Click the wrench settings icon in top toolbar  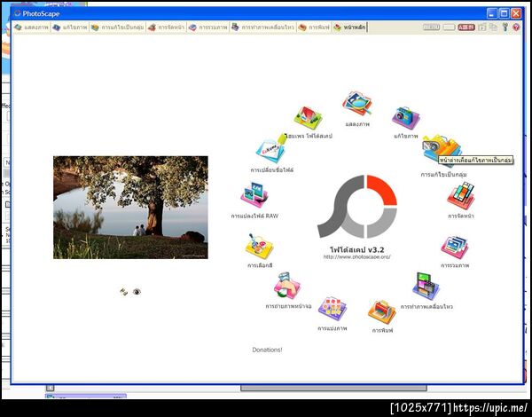(505, 28)
